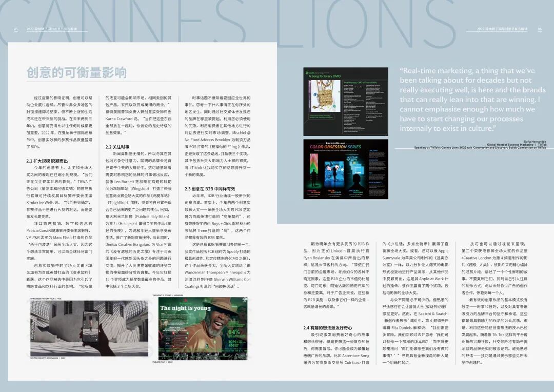Click the Real-time marketing quote text
This screenshot has width=554, height=392.
(x=472, y=100)
